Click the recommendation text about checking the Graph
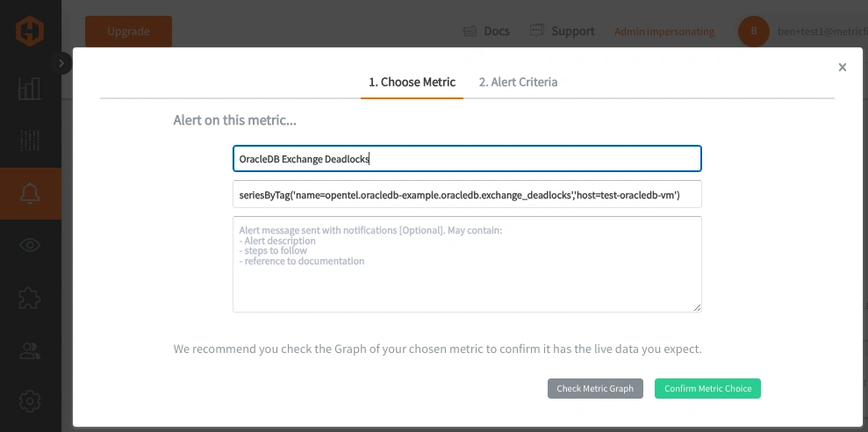The height and width of the screenshot is (432, 868). [x=437, y=349]
